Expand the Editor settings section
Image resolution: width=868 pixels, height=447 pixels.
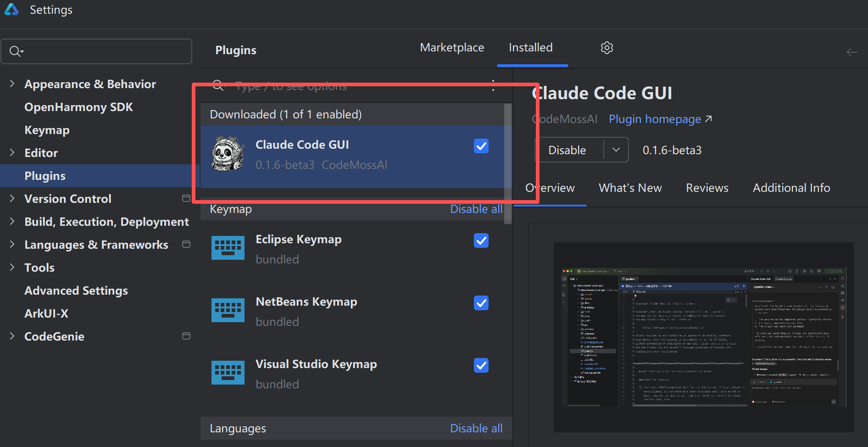click(12, 152)
